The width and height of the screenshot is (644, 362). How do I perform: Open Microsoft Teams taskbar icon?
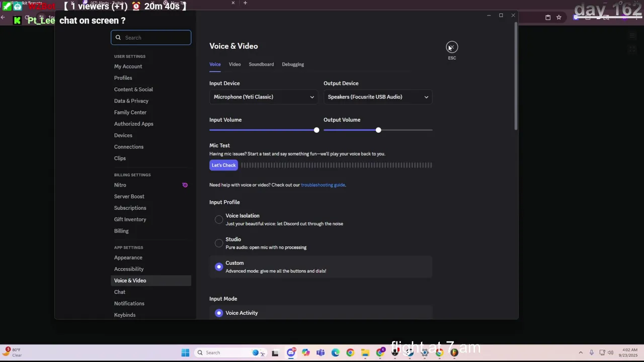[320, 352]
